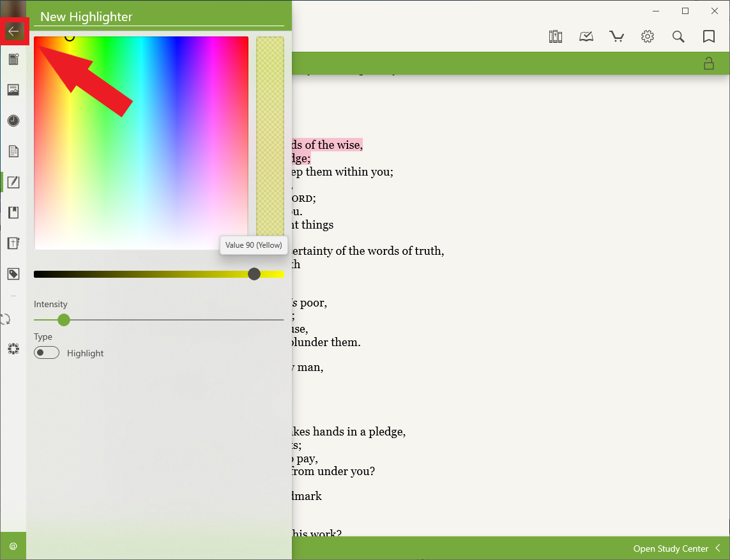This screenshot has height=560, width=730.
Task: Click the yellow value slider handle
Action: coord(254,274)
